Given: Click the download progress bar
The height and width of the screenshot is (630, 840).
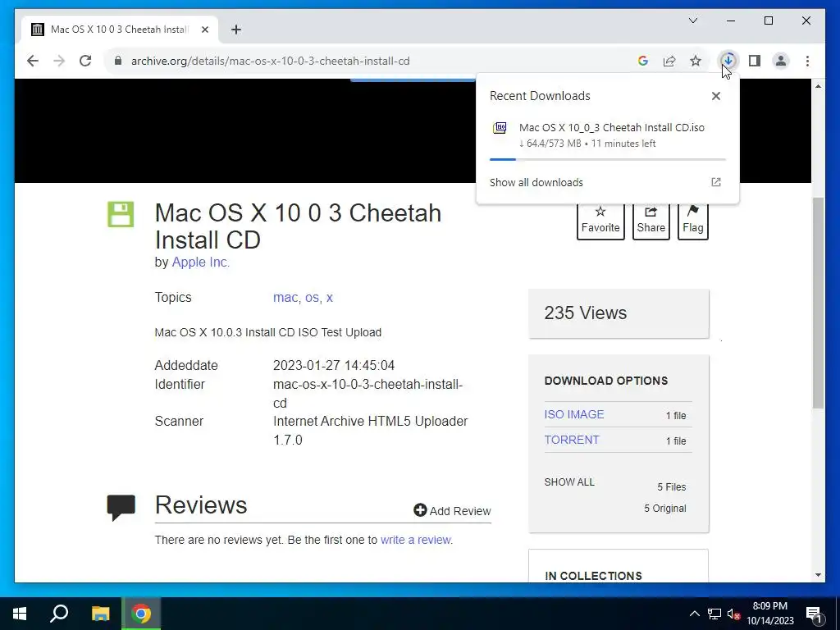Looking at the screenshot, I should [x=608, y=159].
